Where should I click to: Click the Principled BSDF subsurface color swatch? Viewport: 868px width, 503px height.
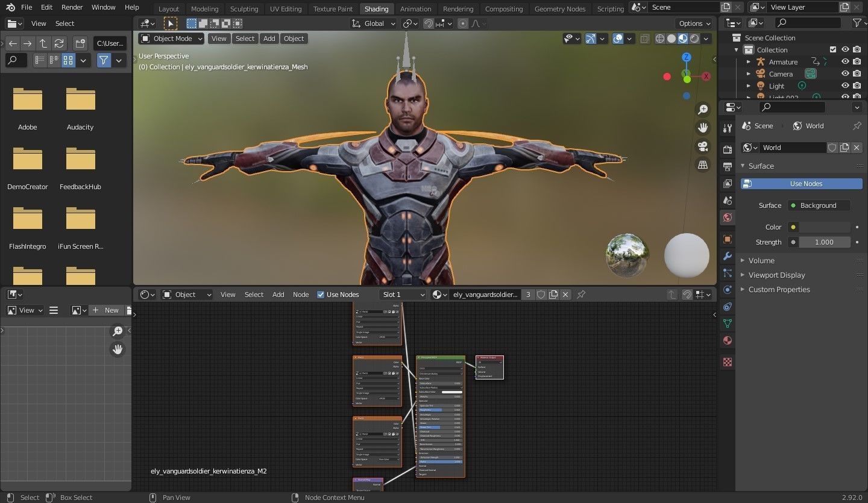click(x=452, y=392)
